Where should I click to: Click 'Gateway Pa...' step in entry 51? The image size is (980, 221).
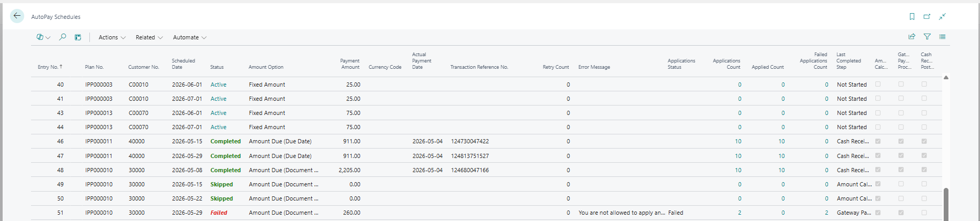pyautogui.click(x=854, y=213)
